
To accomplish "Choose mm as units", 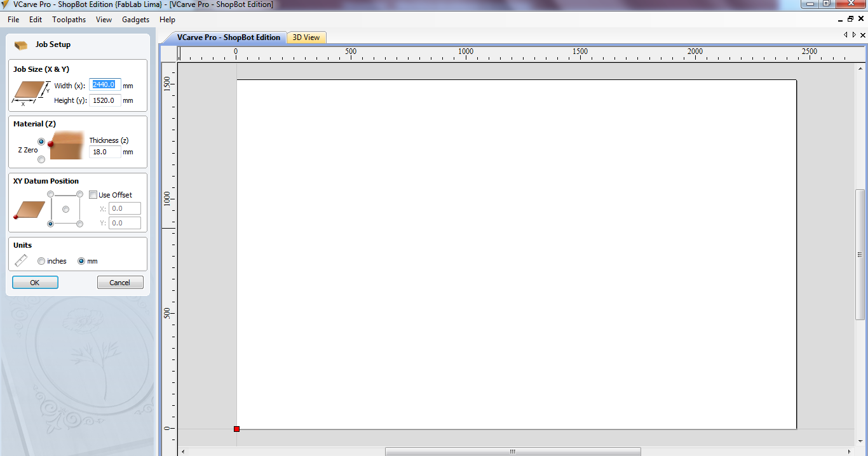I will 81,261.
